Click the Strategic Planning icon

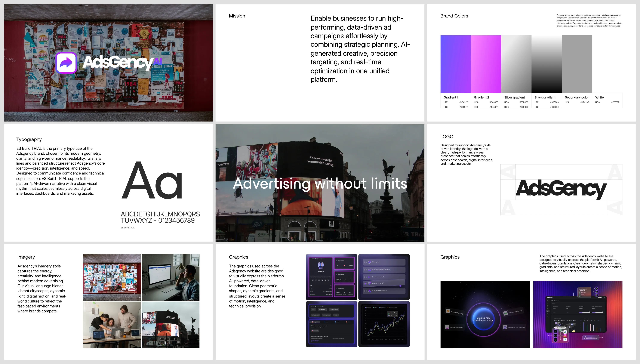tap(448, 311)
